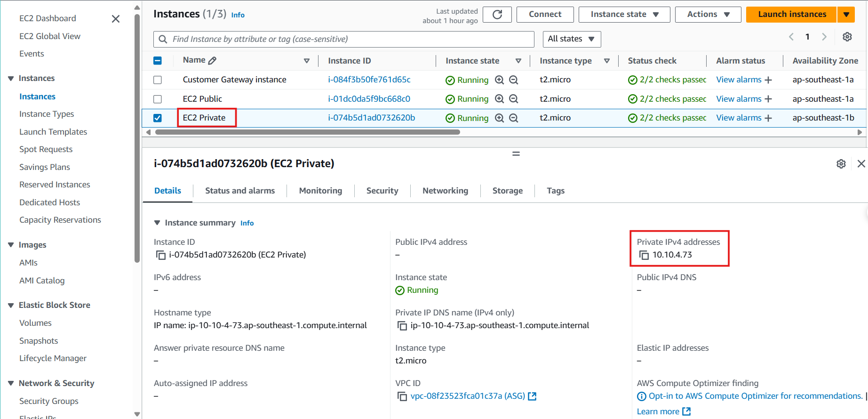868x419 pixels.
Task: Copy the Instance ID in summary
Action: click(x=161, y=255)
